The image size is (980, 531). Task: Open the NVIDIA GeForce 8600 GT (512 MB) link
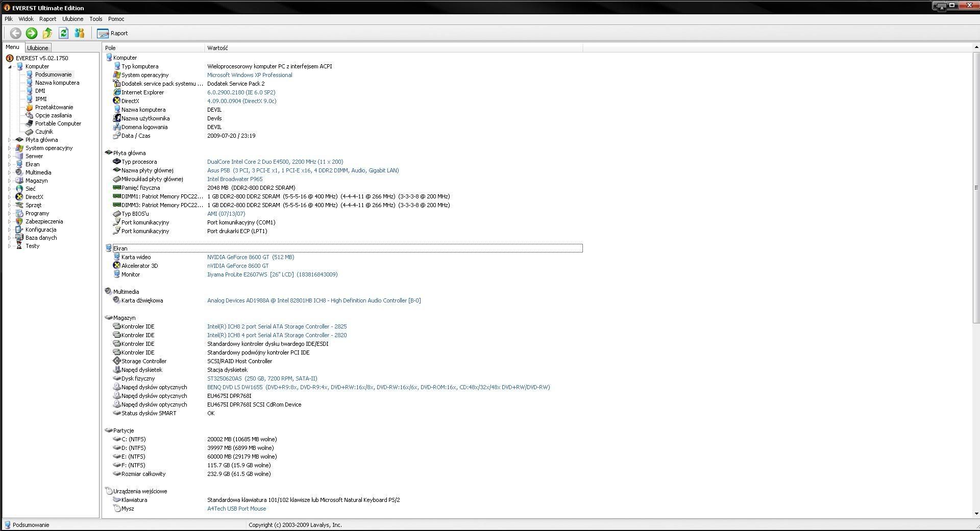pos(250,257)
